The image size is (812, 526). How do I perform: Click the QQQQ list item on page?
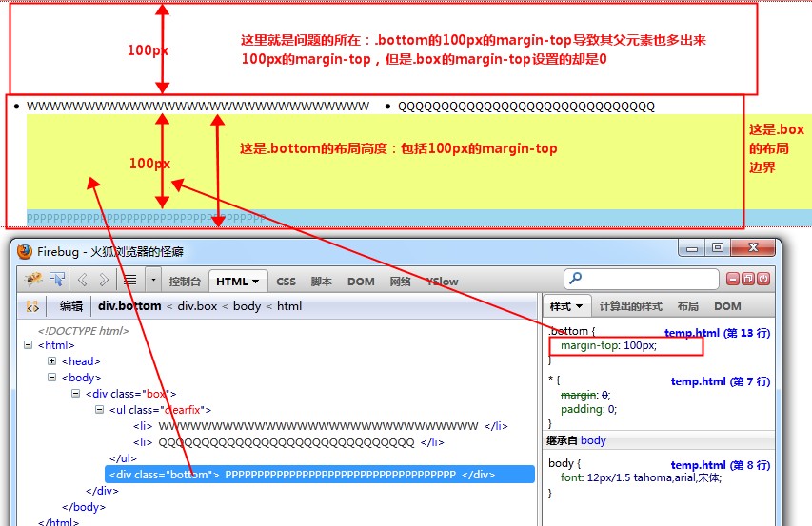[526, 106]
